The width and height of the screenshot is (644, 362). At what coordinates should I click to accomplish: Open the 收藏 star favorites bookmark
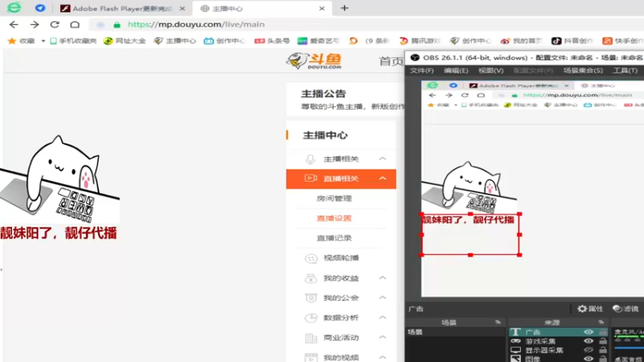22,41
